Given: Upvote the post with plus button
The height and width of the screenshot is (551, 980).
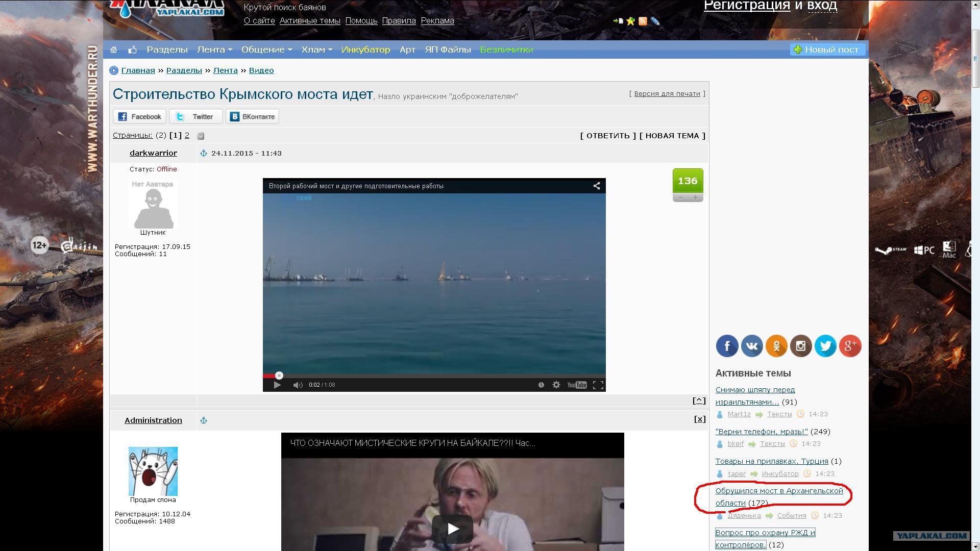Looking at the screenshot, I should [x=695, y=198].
